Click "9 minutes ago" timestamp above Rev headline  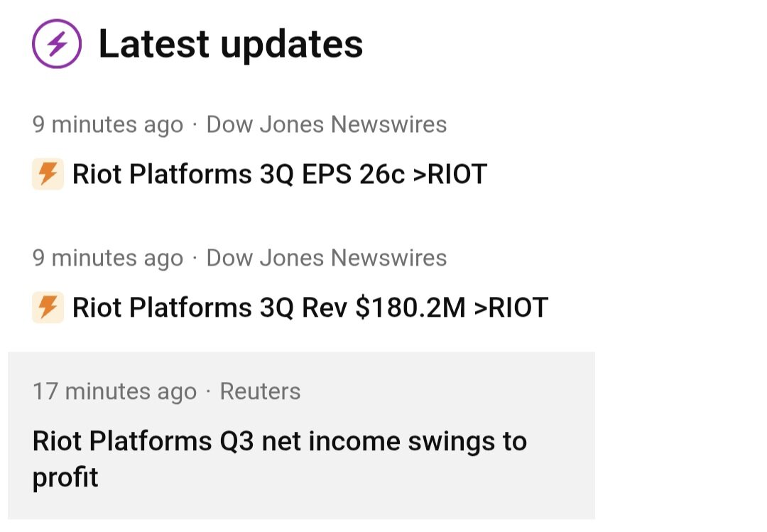click(x=107, y=258)
